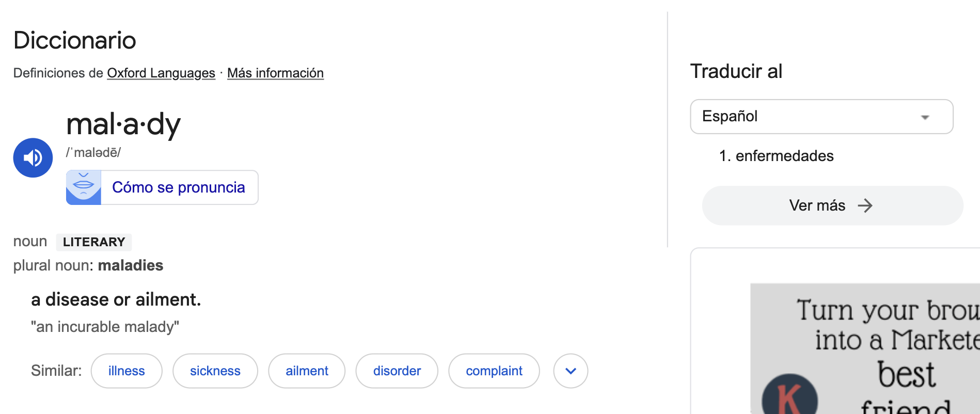Click the LITERARY label tag
This screenshot has height=414, width=980.
[94, 242]
